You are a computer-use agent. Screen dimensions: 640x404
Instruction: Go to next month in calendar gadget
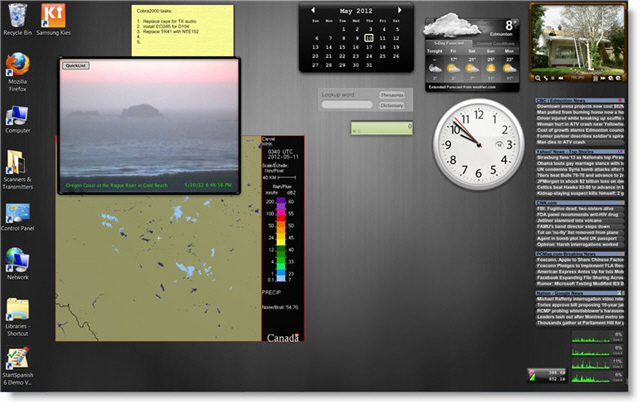tap(401, 10)
